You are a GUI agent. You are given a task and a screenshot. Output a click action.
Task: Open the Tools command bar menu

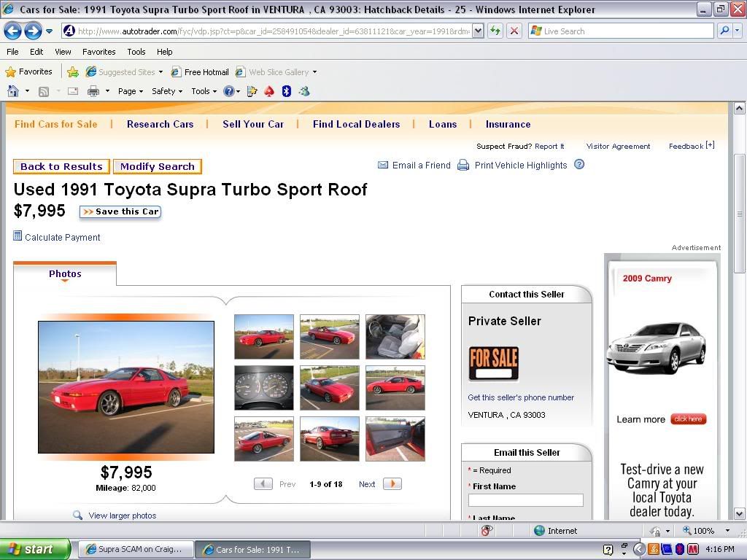pyautogui.click(x=204, y=91)
